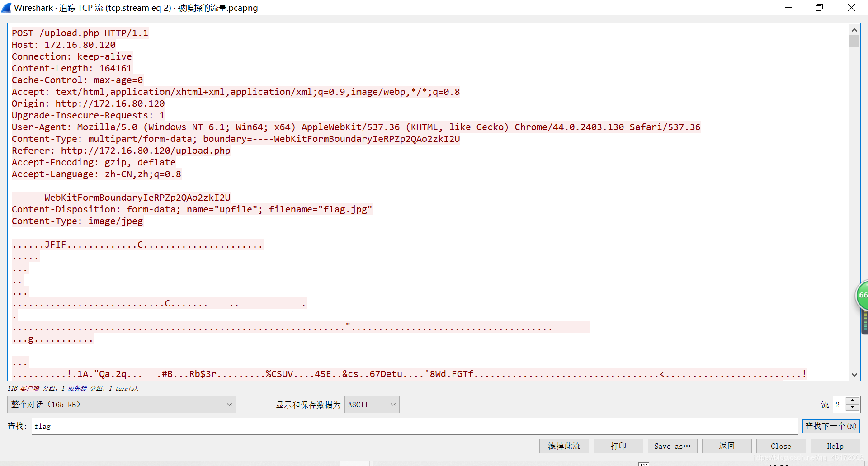Click the POST /upload.php HTTP/1.1 line
Screen dimensions: 868x466
[x=80, y=33]
